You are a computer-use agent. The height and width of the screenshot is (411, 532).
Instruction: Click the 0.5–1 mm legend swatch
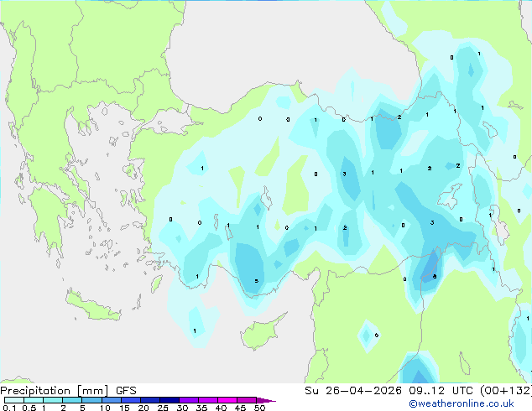(34, 400)
